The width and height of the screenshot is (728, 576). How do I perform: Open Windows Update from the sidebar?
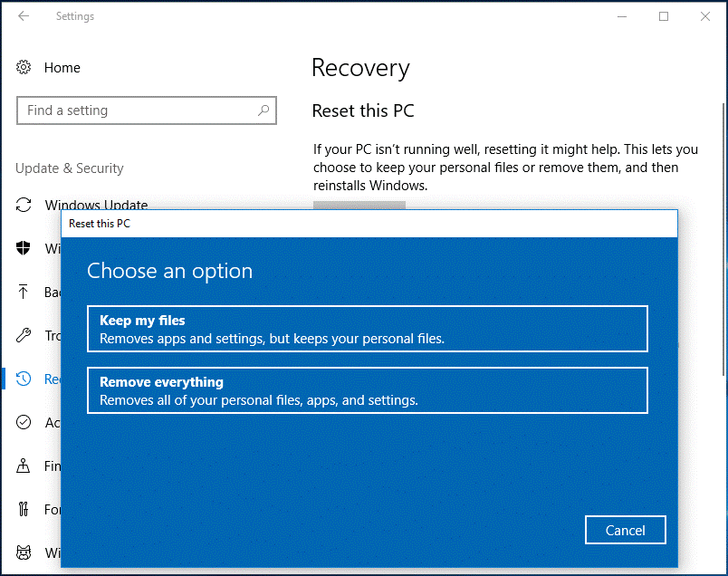click(x=96, y=206)
